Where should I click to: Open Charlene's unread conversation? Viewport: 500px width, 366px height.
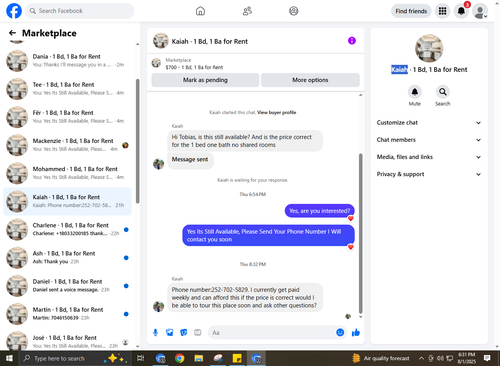[x=67, y=229]
